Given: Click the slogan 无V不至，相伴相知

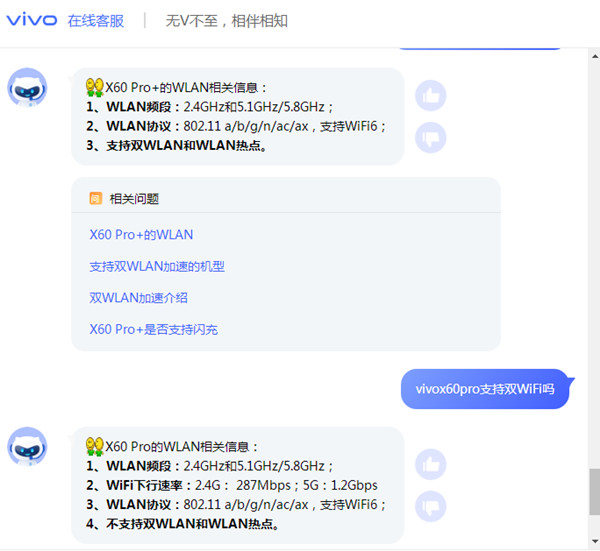Looking at the screenshot, I should (227, 21).
